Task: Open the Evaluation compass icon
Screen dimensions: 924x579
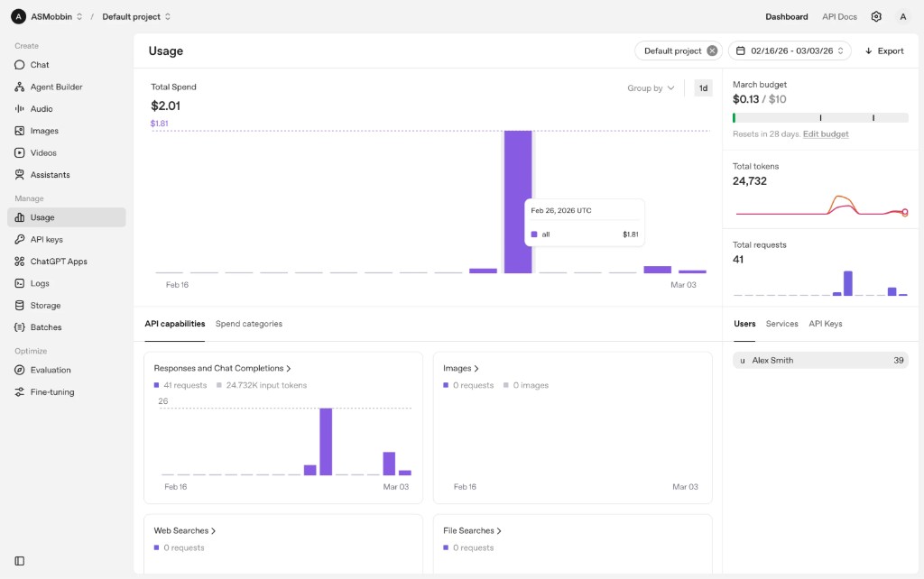Action: [x=20, y=370]
